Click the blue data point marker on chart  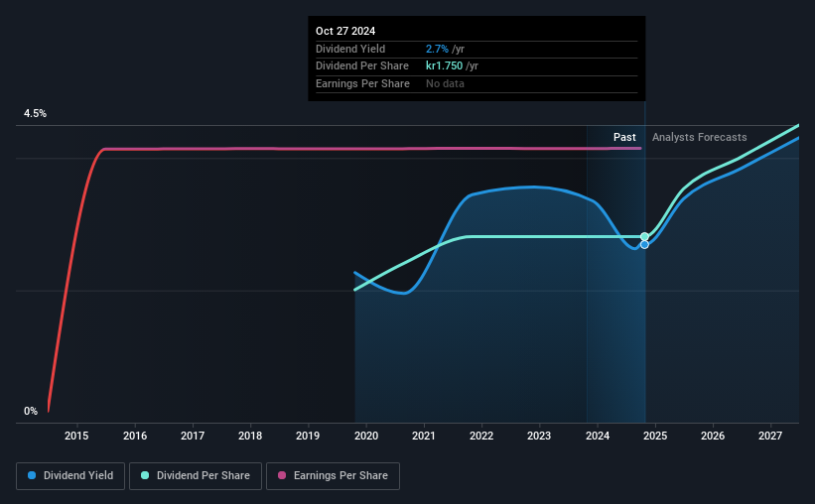pyautogui.click(x=644, y=245)
